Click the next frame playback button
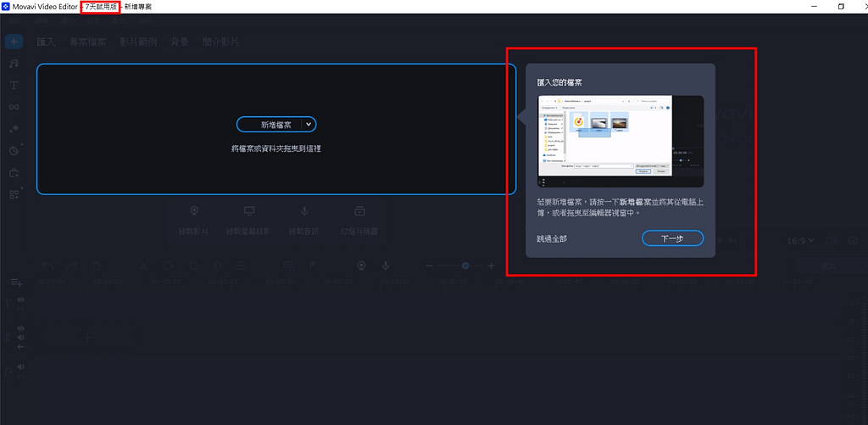Viewport: 868px width, 425px height. click(733, 240)
